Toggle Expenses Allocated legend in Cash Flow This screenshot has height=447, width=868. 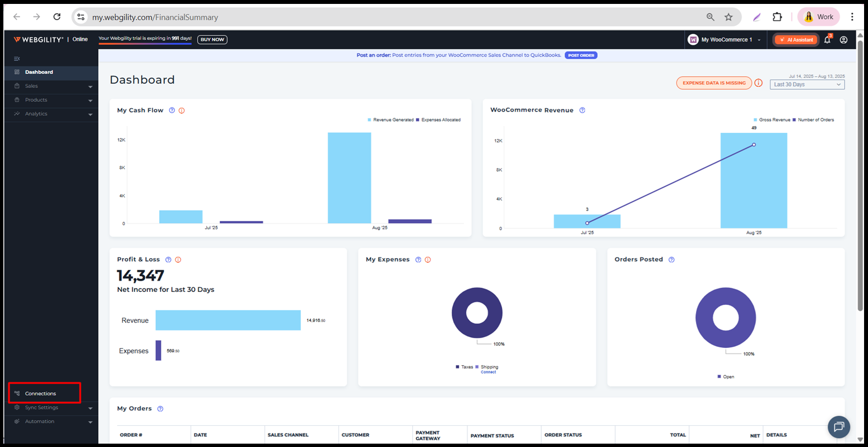tap(438, 120)
